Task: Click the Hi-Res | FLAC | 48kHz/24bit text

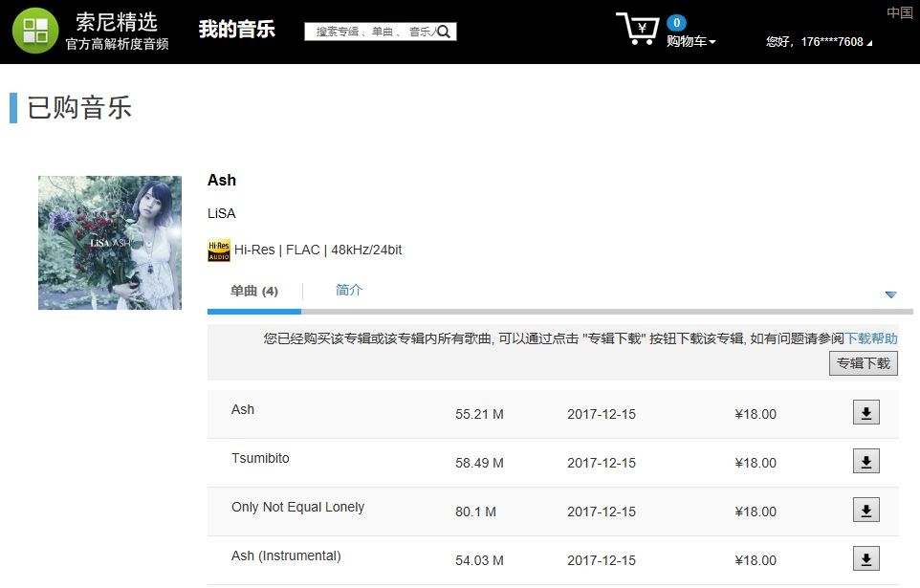Action: [318, 250]
